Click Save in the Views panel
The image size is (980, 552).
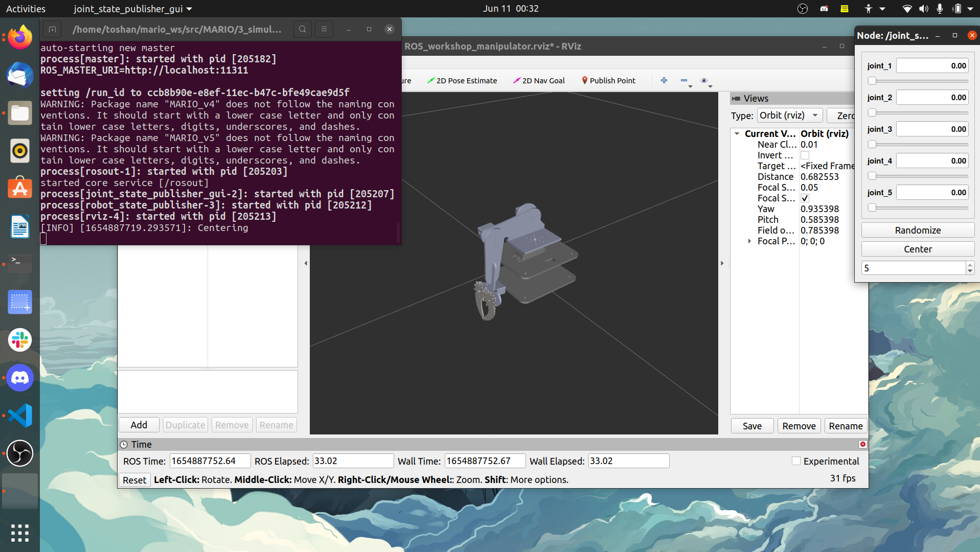click(x=752, y=426)
